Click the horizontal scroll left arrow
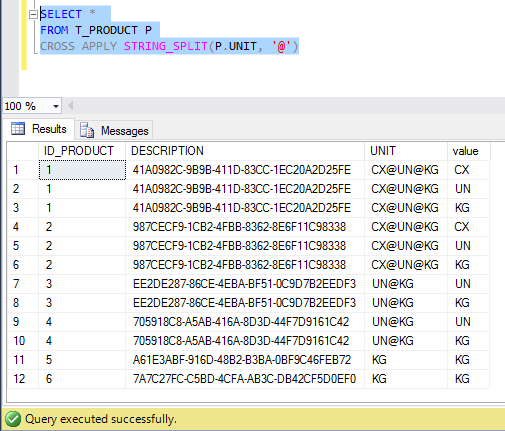The image size is (505, 431). coord(70,106)
